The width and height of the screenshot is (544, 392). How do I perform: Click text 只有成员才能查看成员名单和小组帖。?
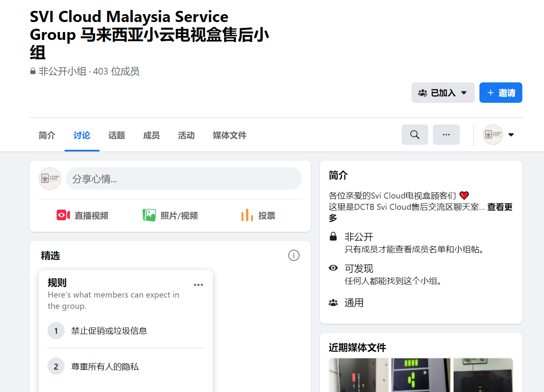(x=414, y=249)
